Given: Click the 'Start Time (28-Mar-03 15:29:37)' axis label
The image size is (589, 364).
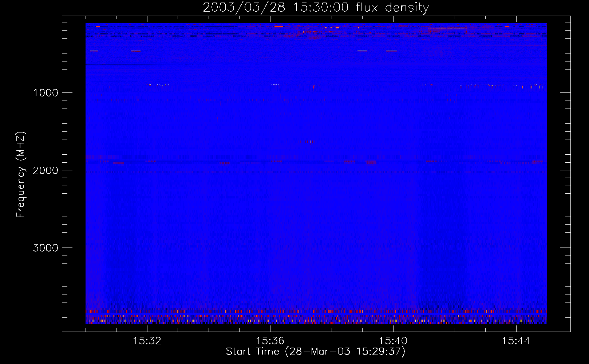Looking at the screenshot, I should point(316,352).
